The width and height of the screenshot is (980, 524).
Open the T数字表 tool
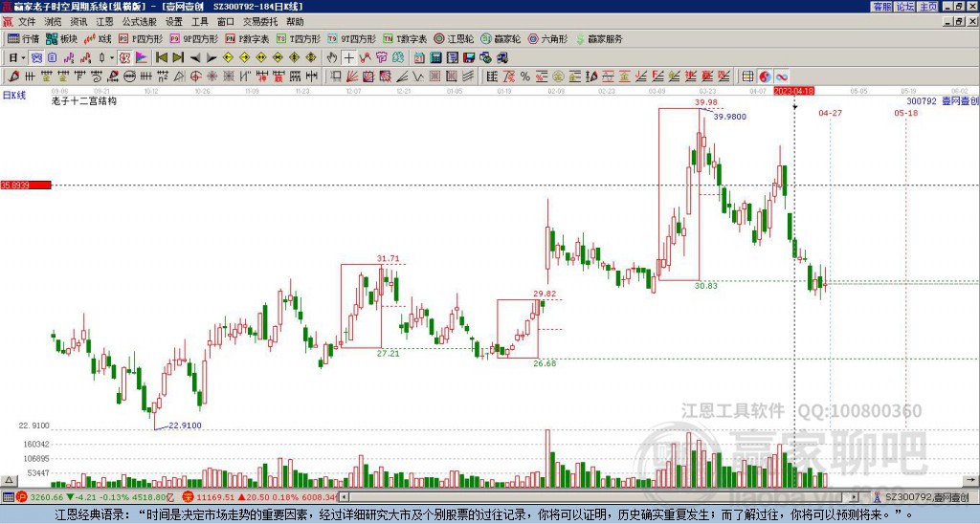(x=405, y=38)
